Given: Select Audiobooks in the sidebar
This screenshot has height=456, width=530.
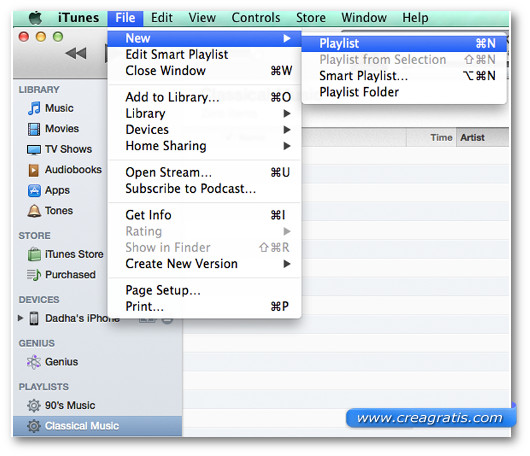Looking at the screenshot, I should coord(73,170).
